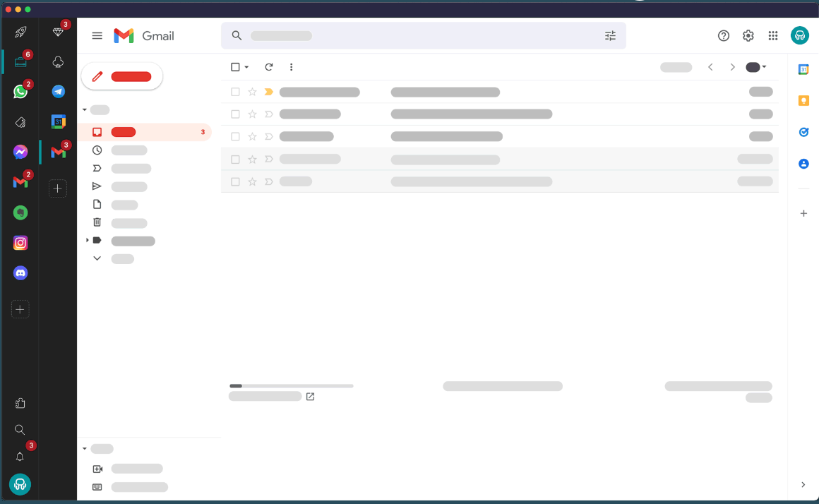Open the input tools dropdown near pagination
The image size is (819, 504).
pos(755,67)
